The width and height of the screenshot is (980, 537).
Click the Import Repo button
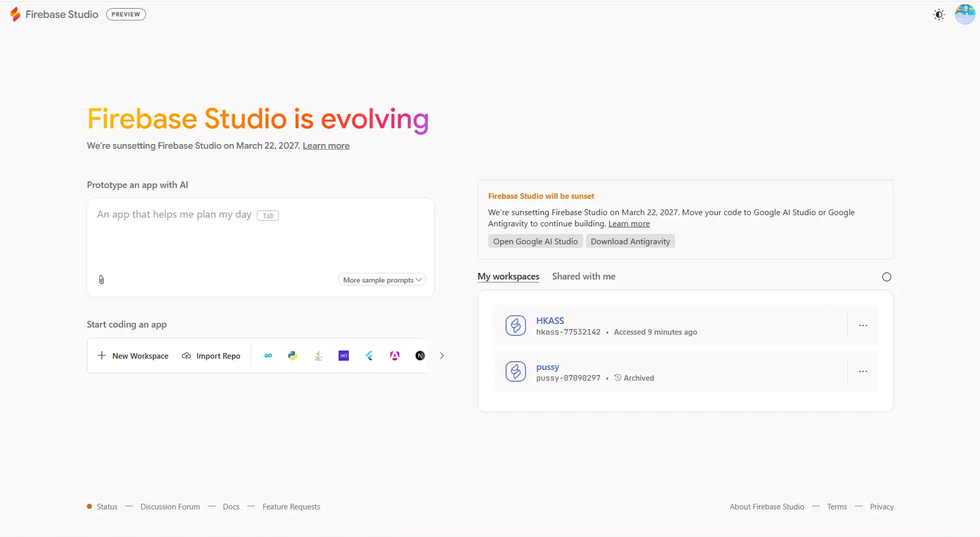(x=211, y=356)
